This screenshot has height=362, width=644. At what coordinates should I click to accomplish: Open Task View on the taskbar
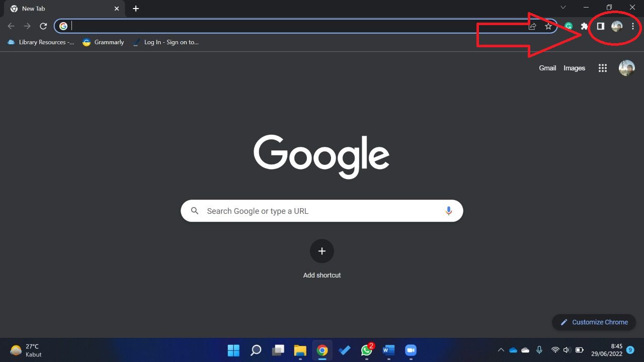pyautogui.click(x=278, y=350)
